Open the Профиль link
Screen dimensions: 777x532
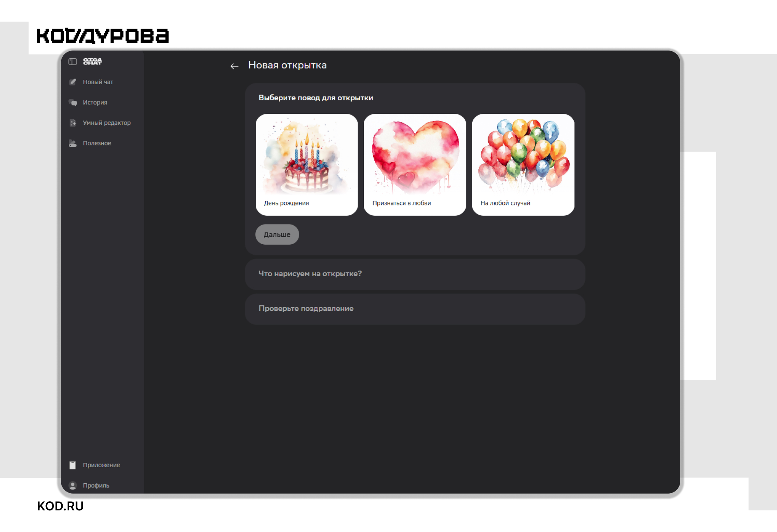96,486
